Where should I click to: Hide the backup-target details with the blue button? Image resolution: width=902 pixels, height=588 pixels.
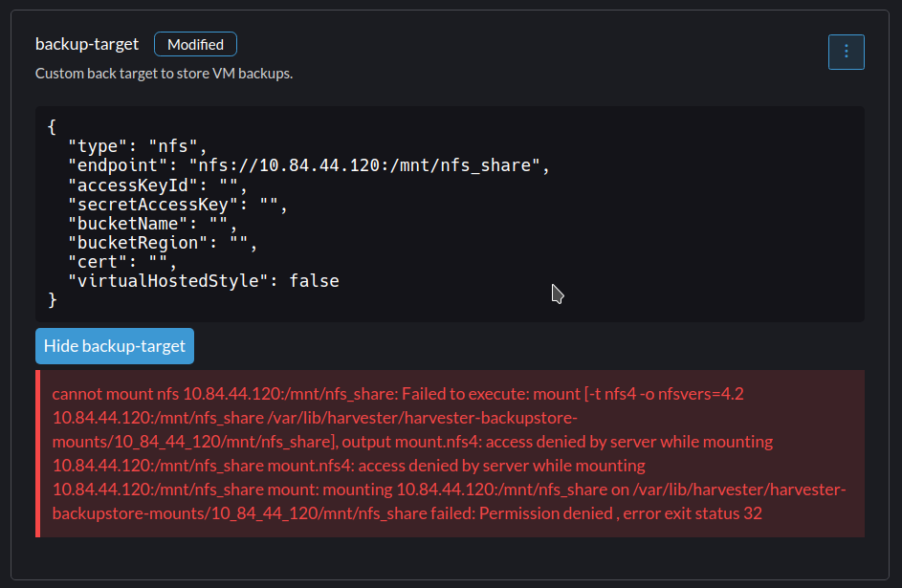tap(114, 346)
